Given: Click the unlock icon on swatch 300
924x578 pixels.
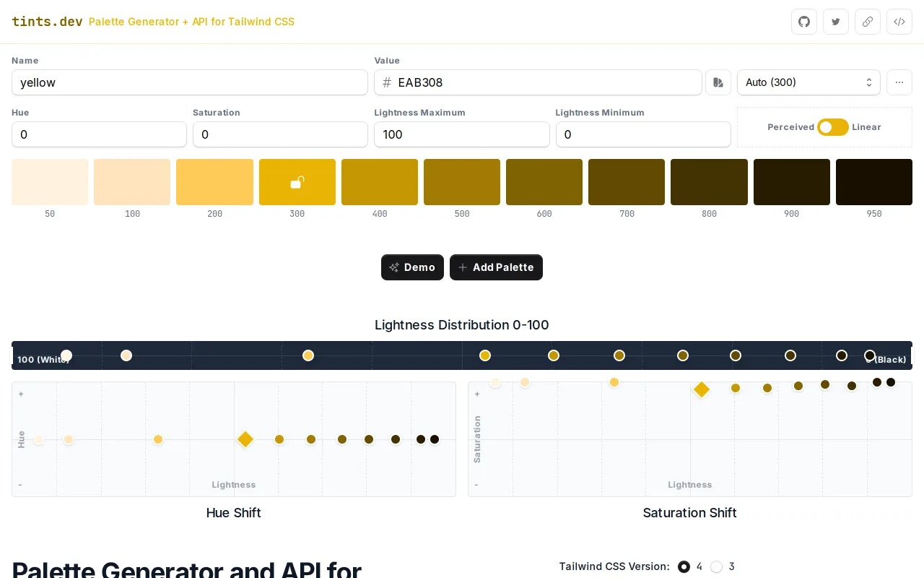Looking at the screenshot, I should coord(297,182).
